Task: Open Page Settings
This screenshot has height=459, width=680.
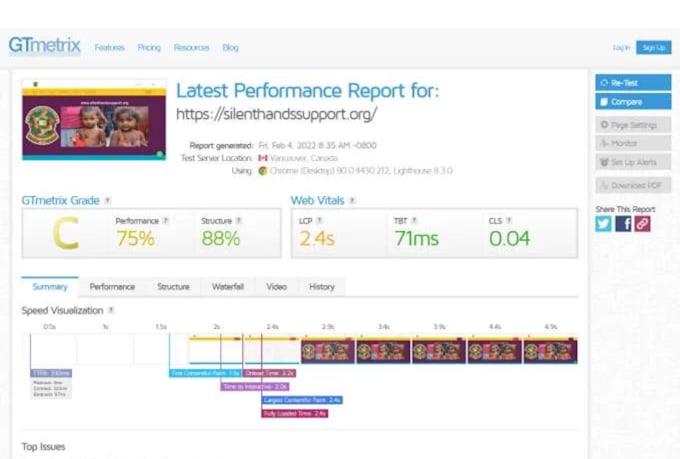Action: click(633, 125)
